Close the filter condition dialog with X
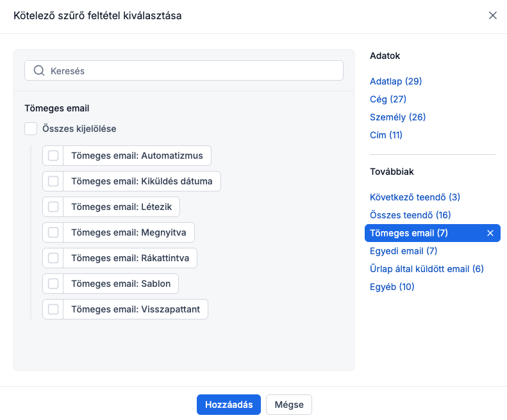 point(492,16)
